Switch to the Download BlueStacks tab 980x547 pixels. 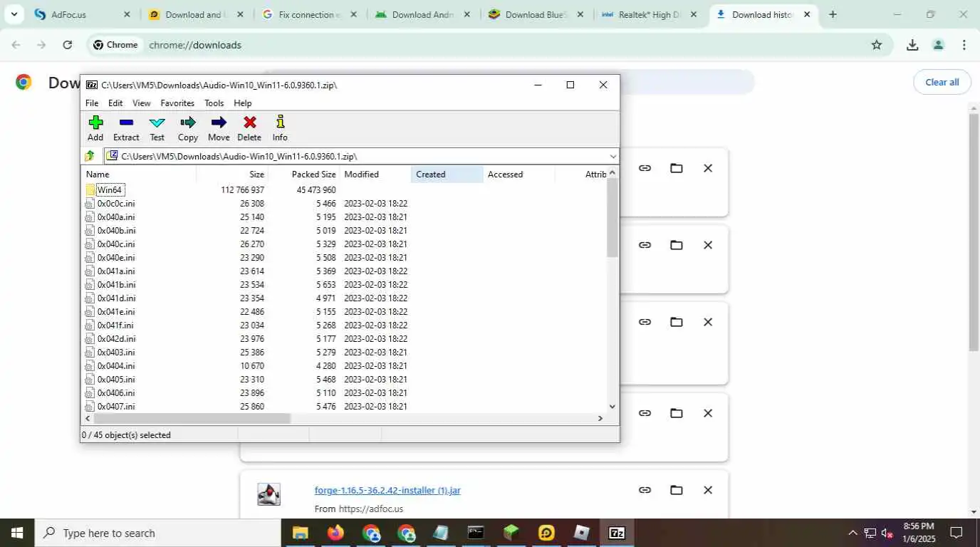click(x=536, y=14)
